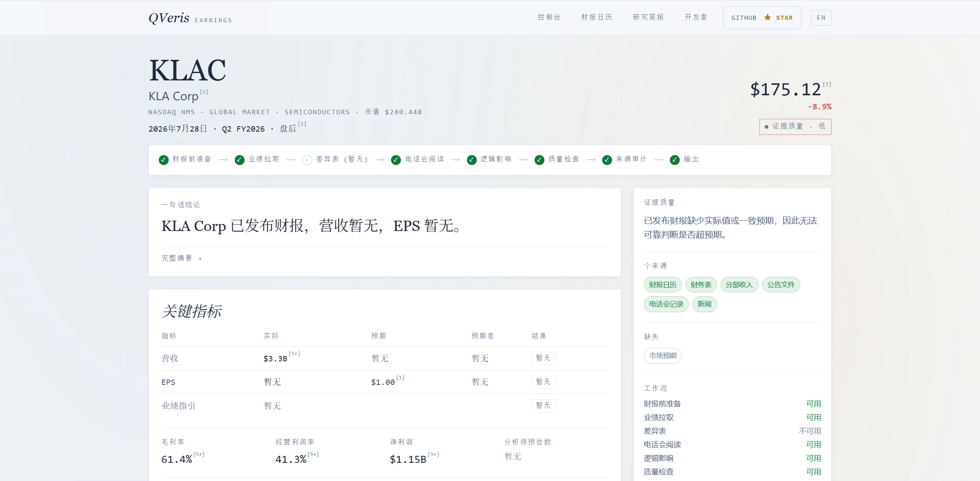Screen dimensions: 980x481
Task: Click the -8.9% price change
Action: click(x=820, y=107)
